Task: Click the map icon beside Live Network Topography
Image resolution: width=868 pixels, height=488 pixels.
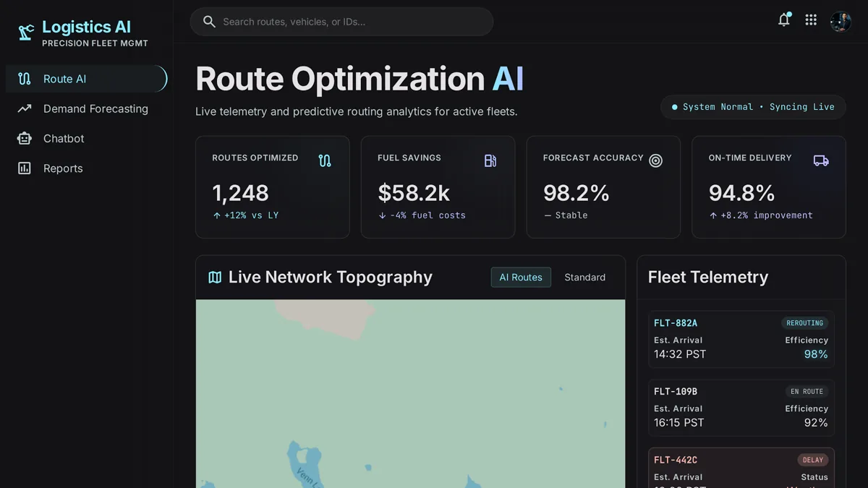Action: [x=215, y=277]
